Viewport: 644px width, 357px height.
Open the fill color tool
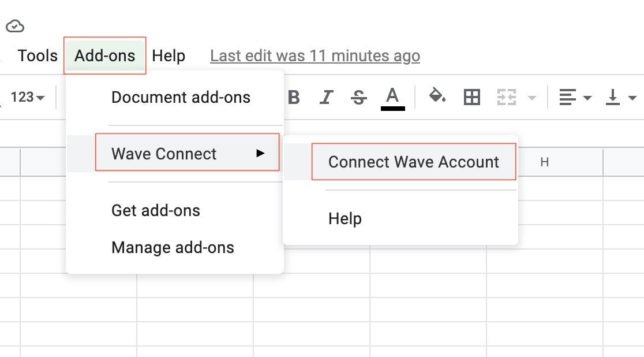(x=437, y=97)
